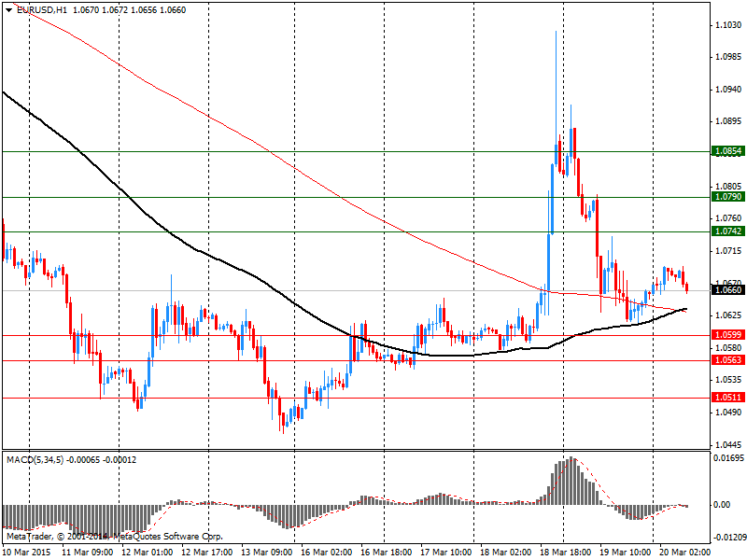Click the 1.1030 price scale value

[729, 25]
